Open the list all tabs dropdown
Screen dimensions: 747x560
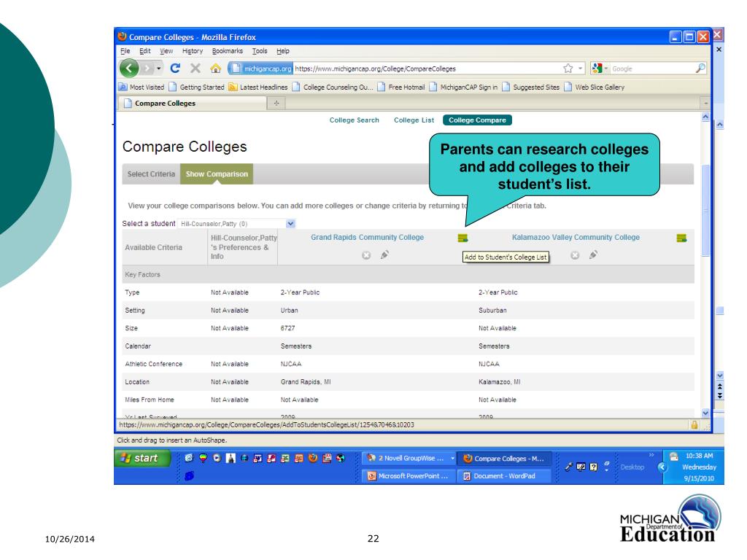click(x=705, y=103)
